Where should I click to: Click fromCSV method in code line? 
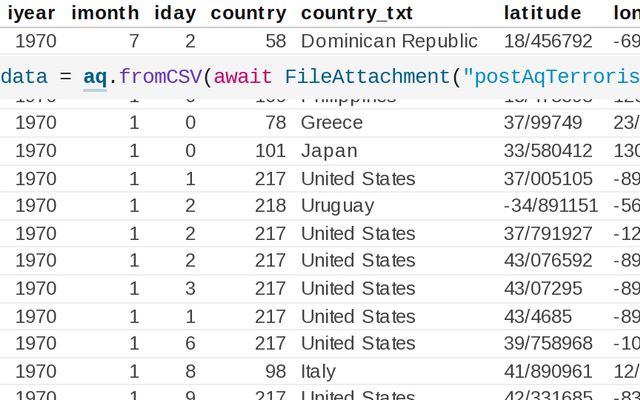tap(159, 77)
